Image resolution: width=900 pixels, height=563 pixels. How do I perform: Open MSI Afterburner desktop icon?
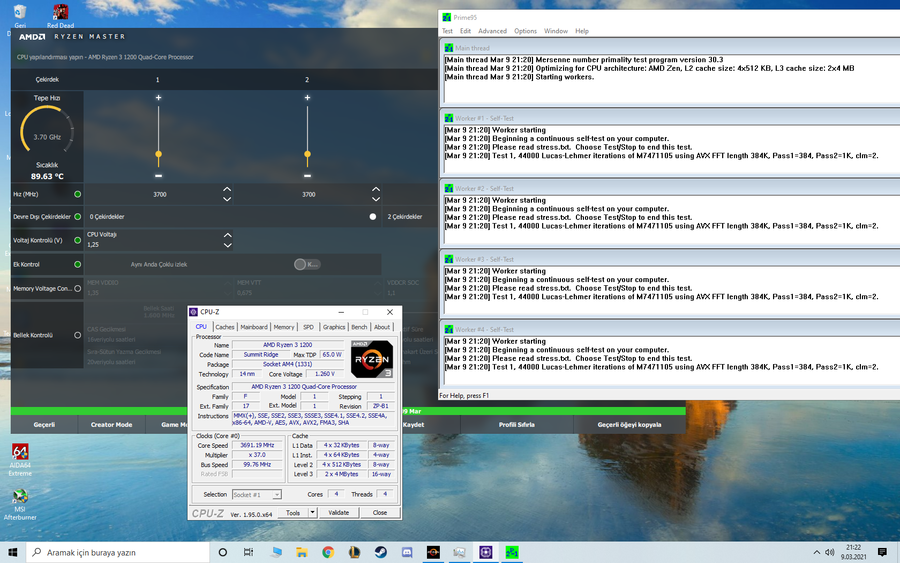(x=20, y=504)
